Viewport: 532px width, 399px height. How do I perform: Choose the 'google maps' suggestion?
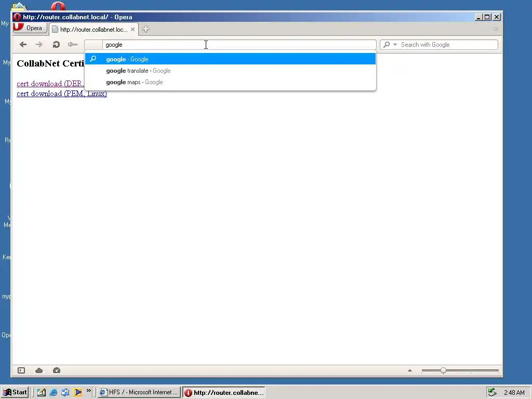point(230,82)
